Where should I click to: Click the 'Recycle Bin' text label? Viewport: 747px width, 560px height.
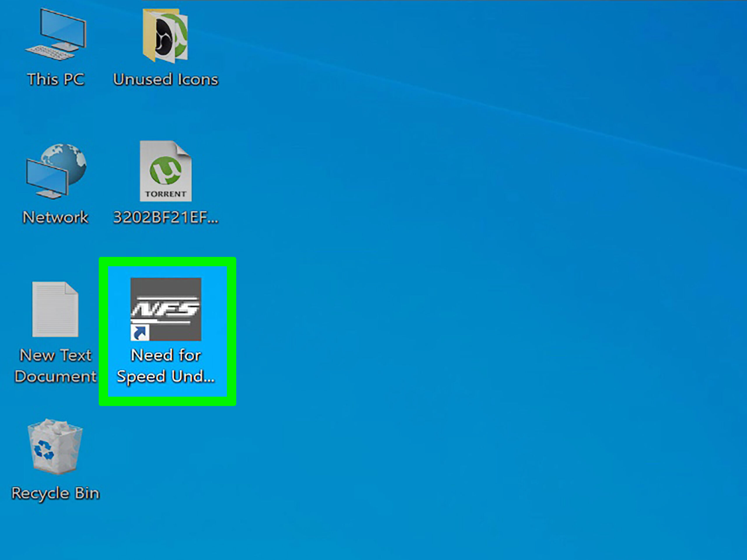point(55,493)
